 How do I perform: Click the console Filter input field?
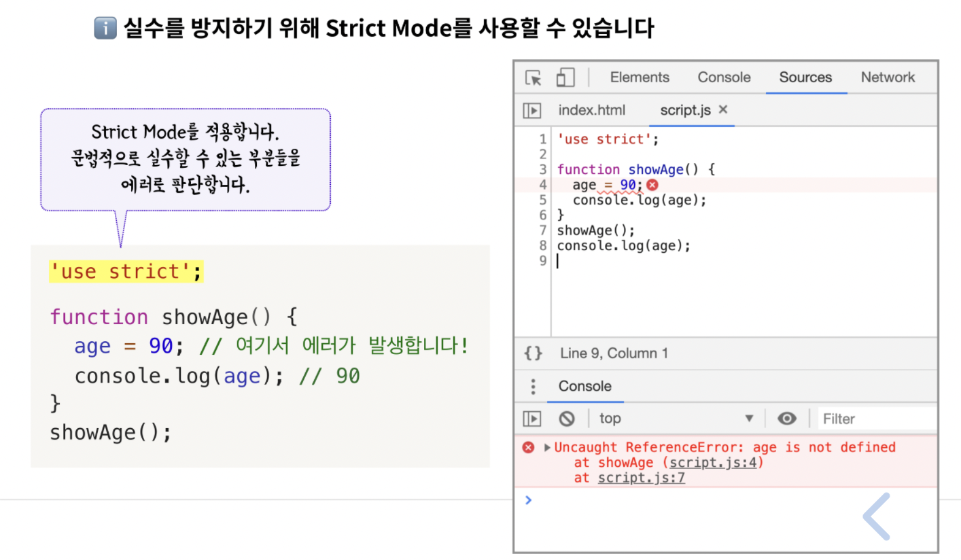pos(877,419)
